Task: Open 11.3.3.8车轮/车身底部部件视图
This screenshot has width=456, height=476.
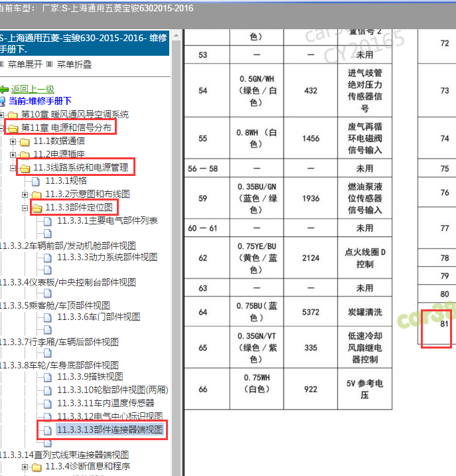Action: click(x=60, y=365)
